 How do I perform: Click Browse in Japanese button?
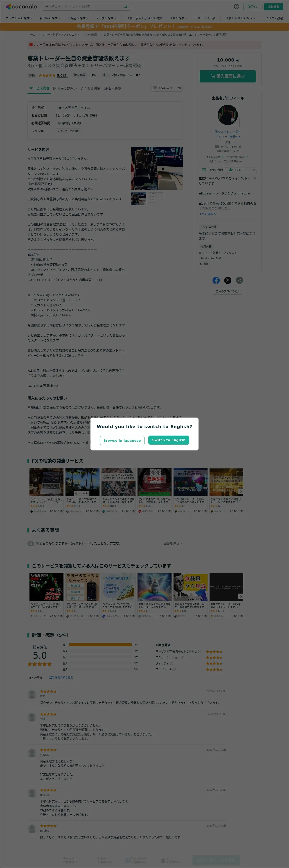click(x=122, y=440)
